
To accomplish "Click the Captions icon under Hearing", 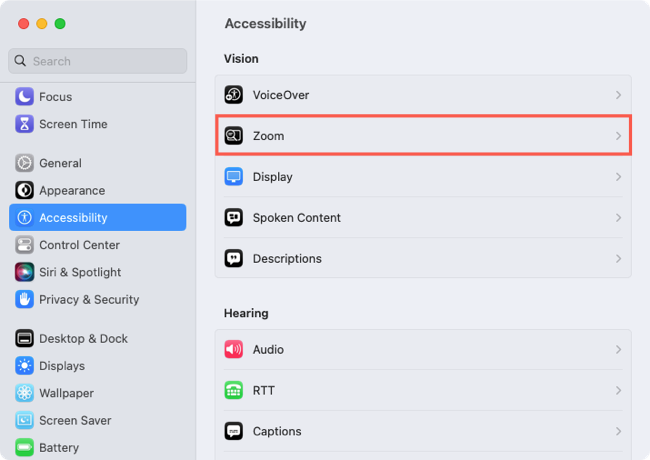I will 233,431.
